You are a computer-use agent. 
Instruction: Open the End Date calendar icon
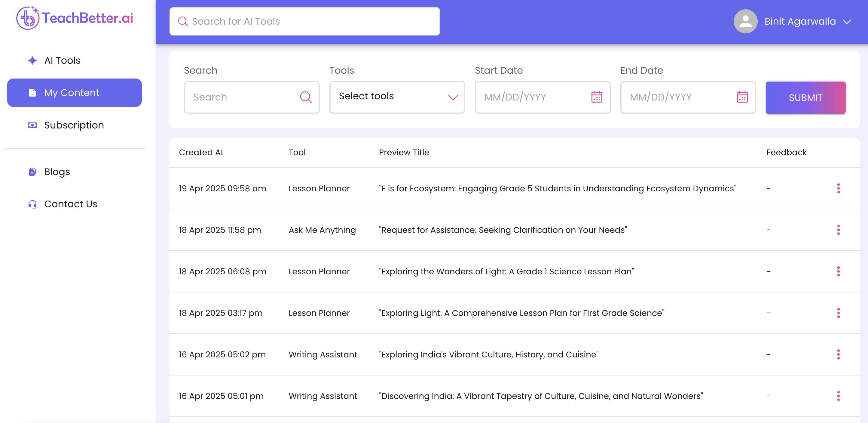(742, 97)
